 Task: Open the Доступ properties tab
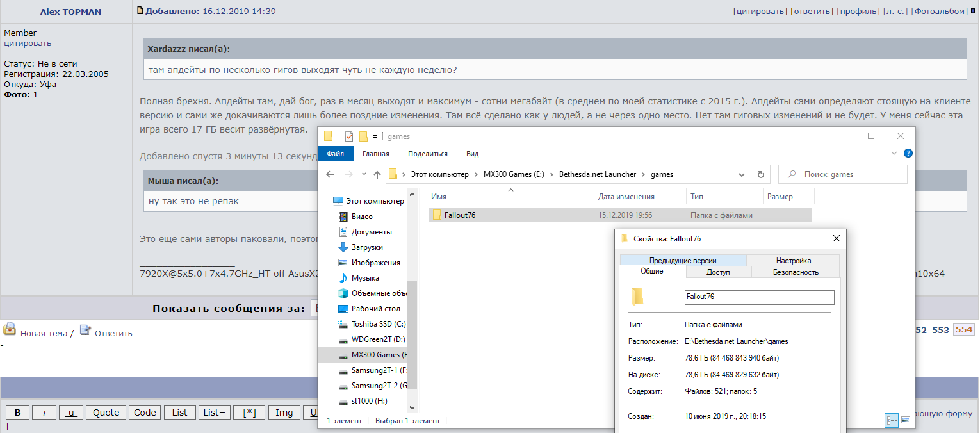(718, 272)
